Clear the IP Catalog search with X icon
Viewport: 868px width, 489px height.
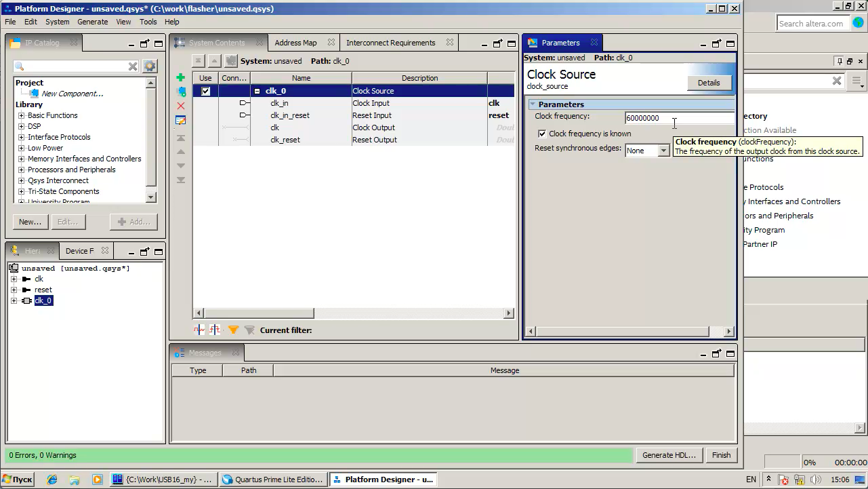point(133,66)
